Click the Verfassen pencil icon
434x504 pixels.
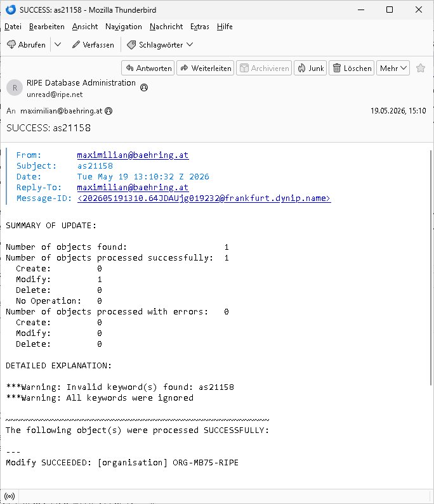coord(76,44)
